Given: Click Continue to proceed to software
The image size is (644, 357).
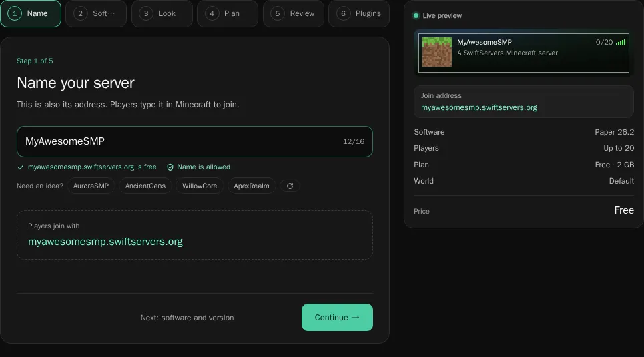Looking at the screenshot, I should pos(337,317).
